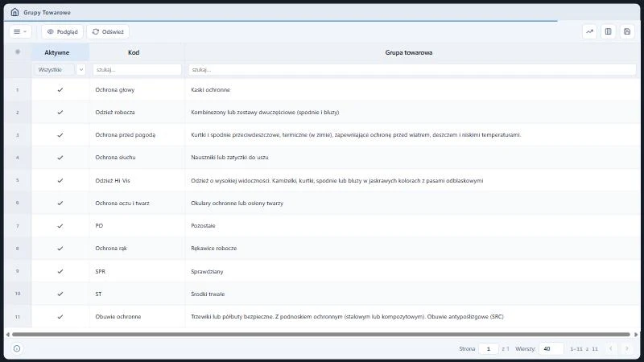644x362 pixels.
Task: Open the chart trend icon
Action: click(x=589, y=31)
